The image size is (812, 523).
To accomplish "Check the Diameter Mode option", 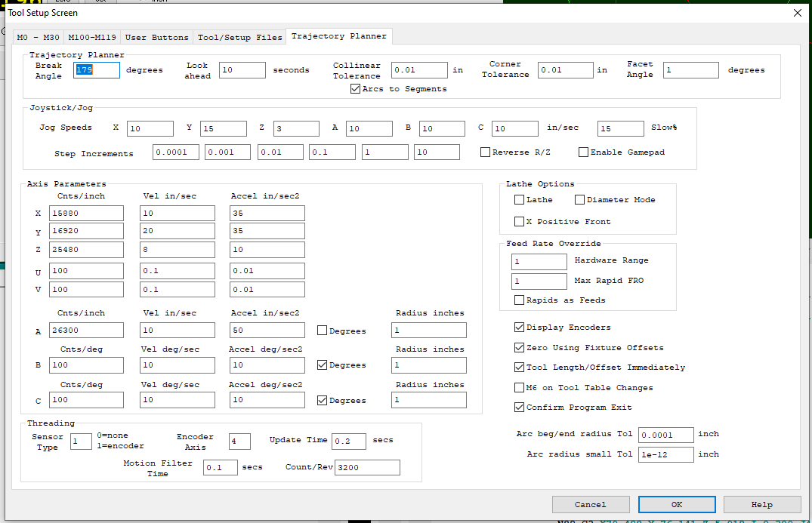I will (x=579, y=200).
